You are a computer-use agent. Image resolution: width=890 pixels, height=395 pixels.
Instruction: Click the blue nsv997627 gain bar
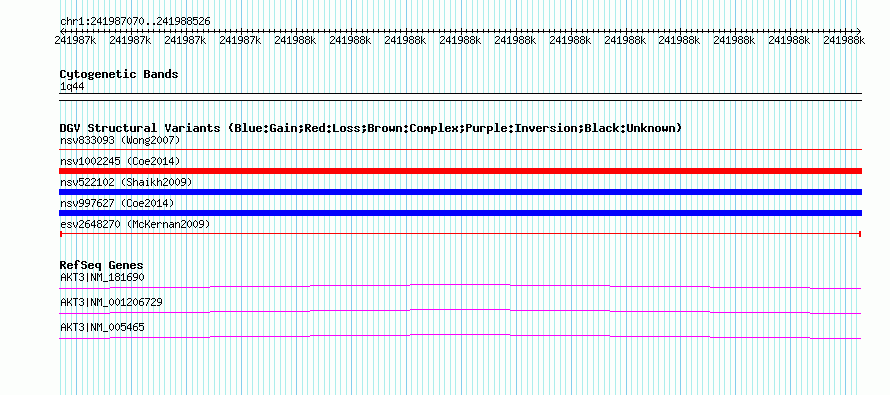pos(460,213)
